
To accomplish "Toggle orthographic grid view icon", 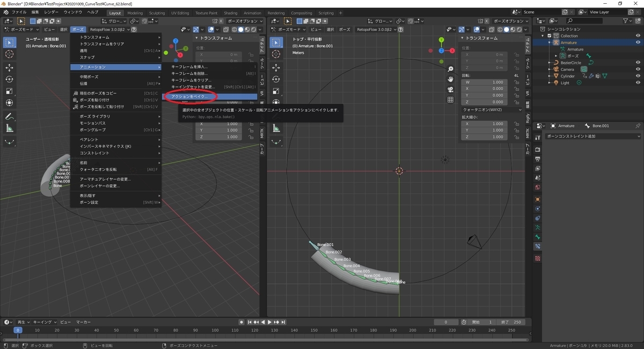I will tap(451, 99).
